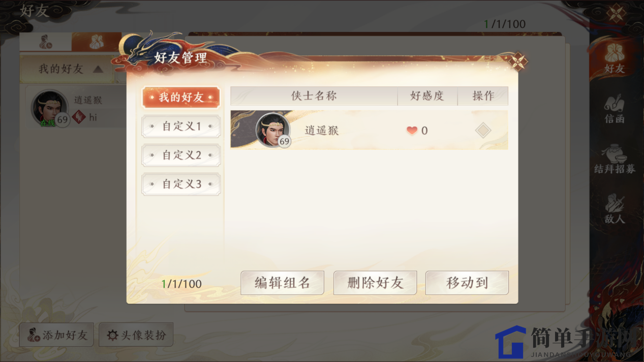Open the 信函 mail icon
Image resolution: width=644 pixels, height=362 pixels.
(x=614, y=109)
